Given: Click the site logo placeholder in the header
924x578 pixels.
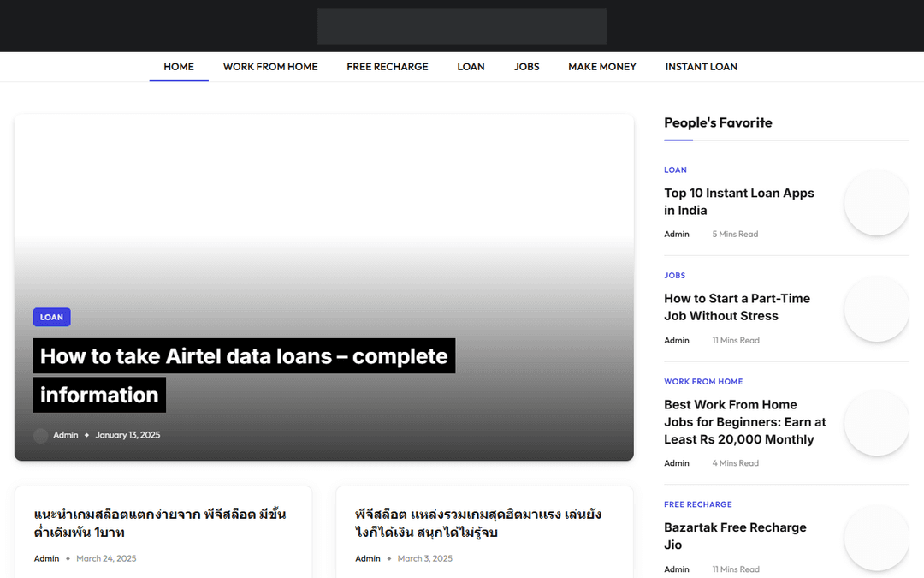Looking at the screenshot, I should click(x=462, y=26).
